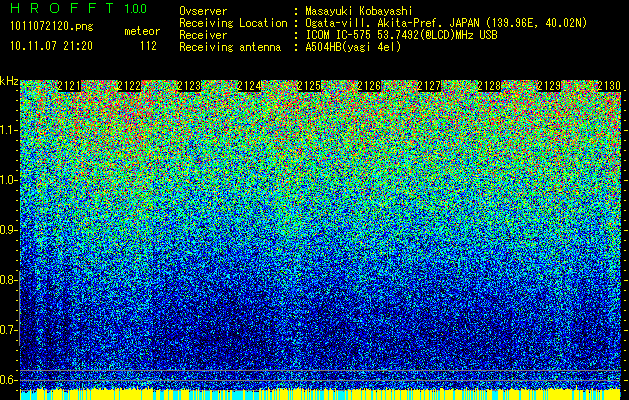Click the meteor count value 112

tap(148, 46)
